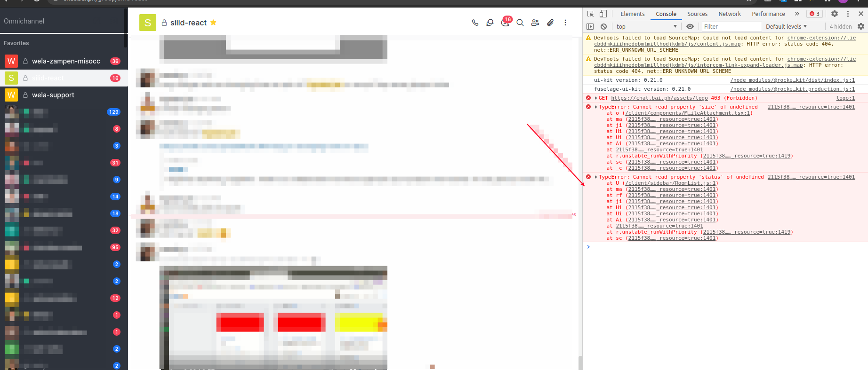The width and height of the screenshot is (868, 370).
Task: Show more DevTools tabs chevron
Action: coord(797,14)
